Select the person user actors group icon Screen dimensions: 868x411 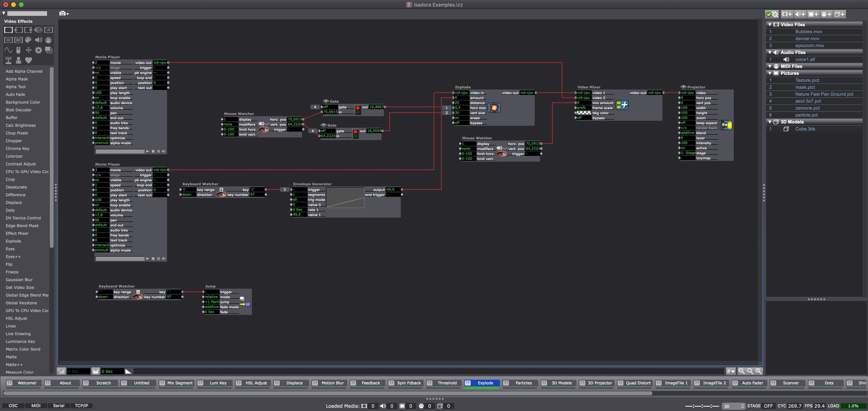[18, 60]
